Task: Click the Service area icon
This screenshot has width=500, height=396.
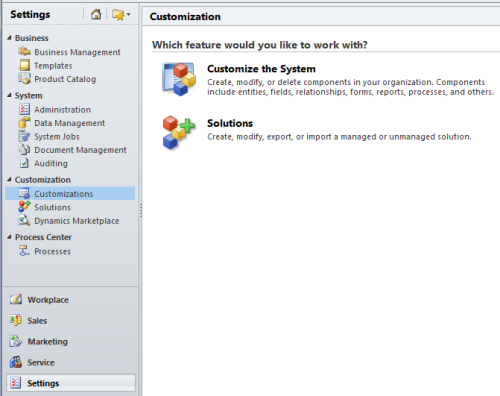Action: pyautogui.click(x=16, y=362)
